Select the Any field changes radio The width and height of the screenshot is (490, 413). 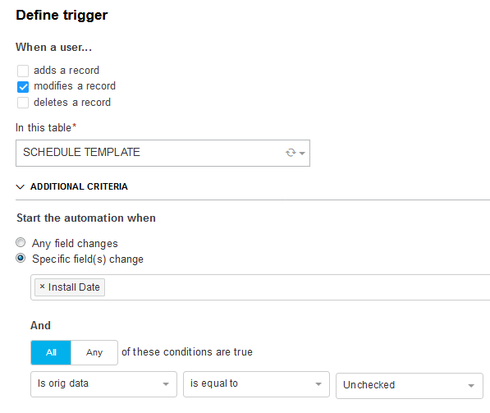(21, 242)
